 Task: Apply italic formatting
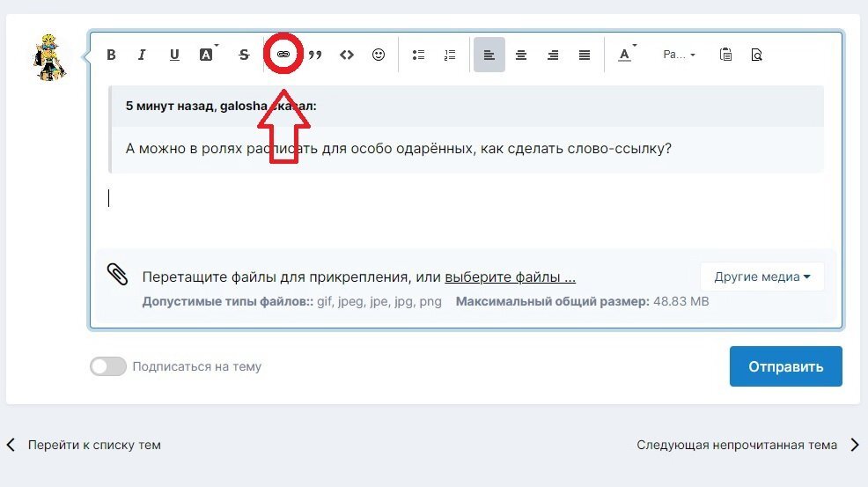(141, 55)
